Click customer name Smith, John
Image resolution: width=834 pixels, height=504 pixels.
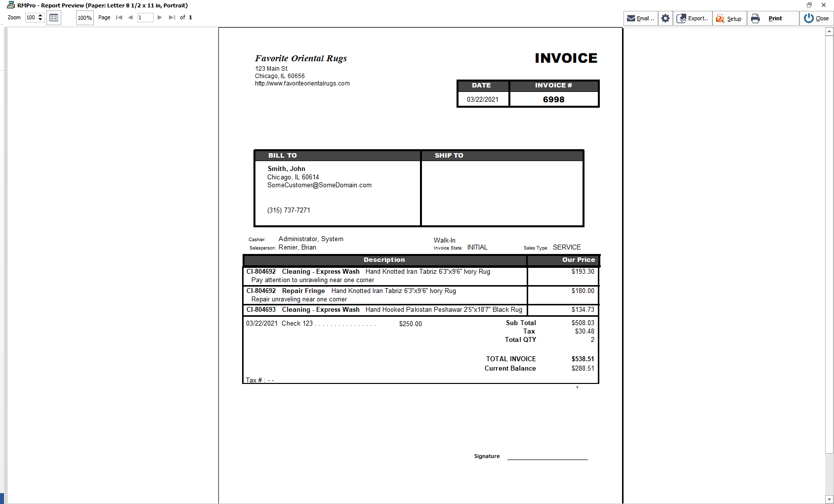click(286, 168)
